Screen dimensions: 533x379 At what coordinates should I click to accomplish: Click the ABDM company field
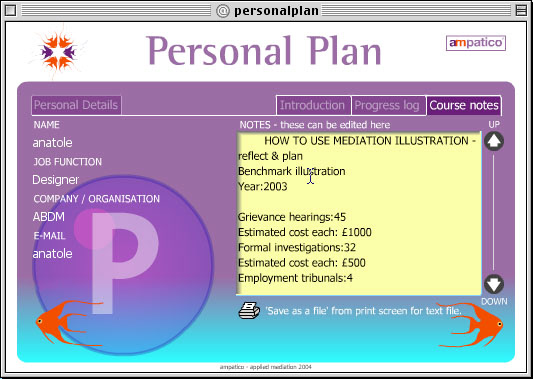click(49, 217)
